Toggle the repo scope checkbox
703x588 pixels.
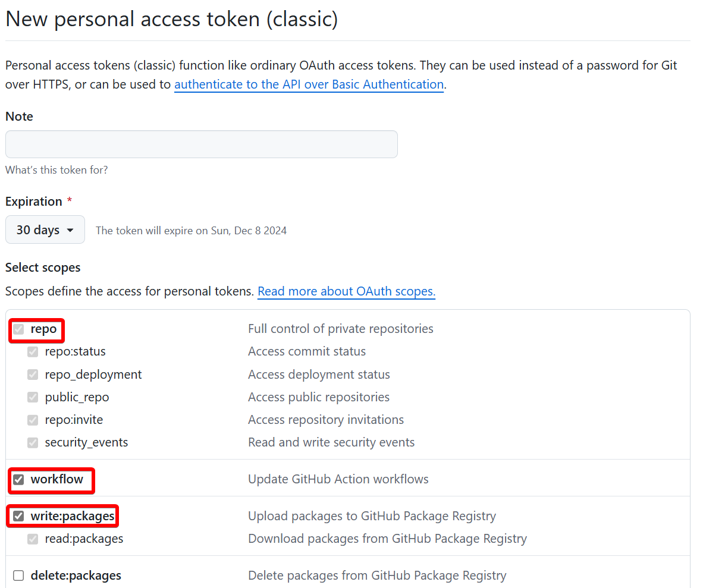[18, 329]
